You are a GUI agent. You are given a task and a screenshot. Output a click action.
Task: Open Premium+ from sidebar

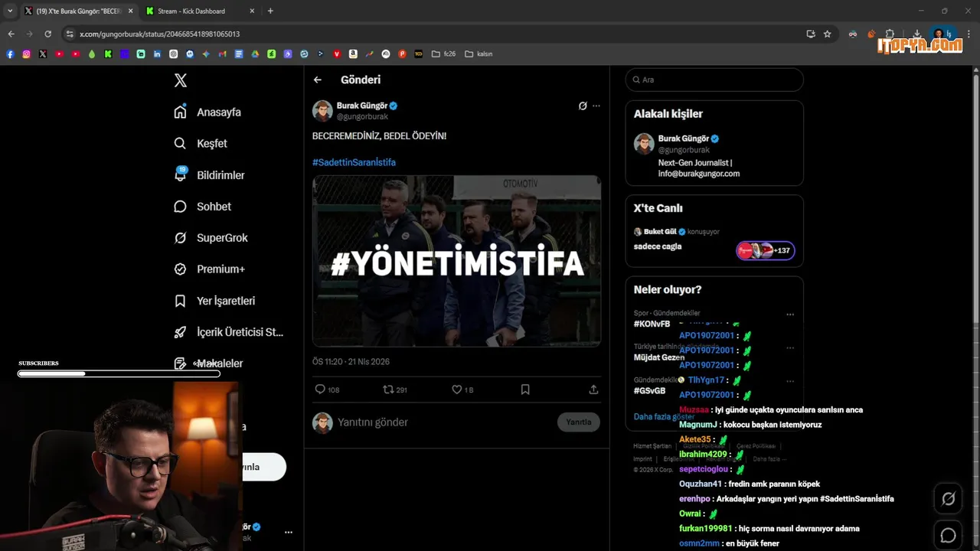[209, 269]
